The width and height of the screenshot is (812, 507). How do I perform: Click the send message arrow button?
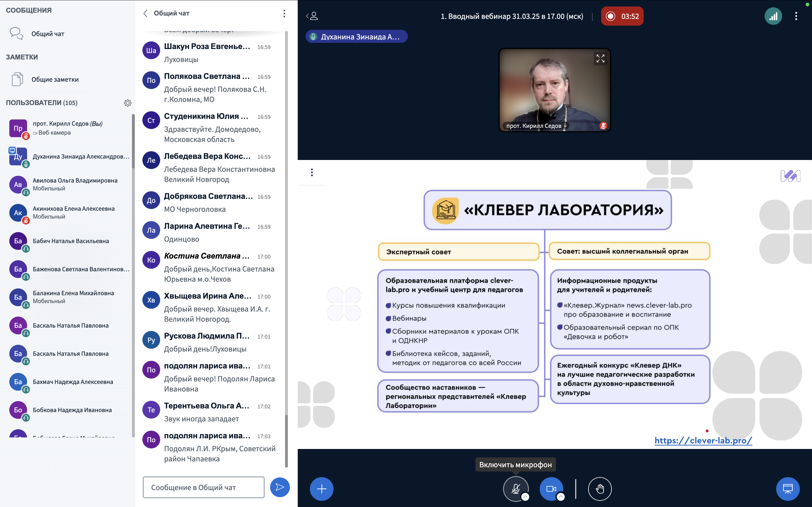279,487
